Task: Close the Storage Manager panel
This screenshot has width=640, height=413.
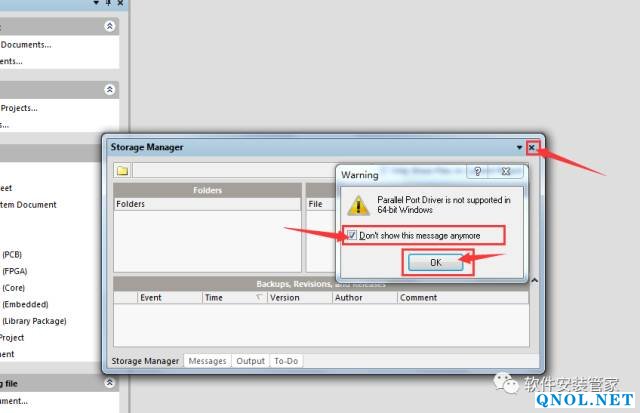Action: 532,148
